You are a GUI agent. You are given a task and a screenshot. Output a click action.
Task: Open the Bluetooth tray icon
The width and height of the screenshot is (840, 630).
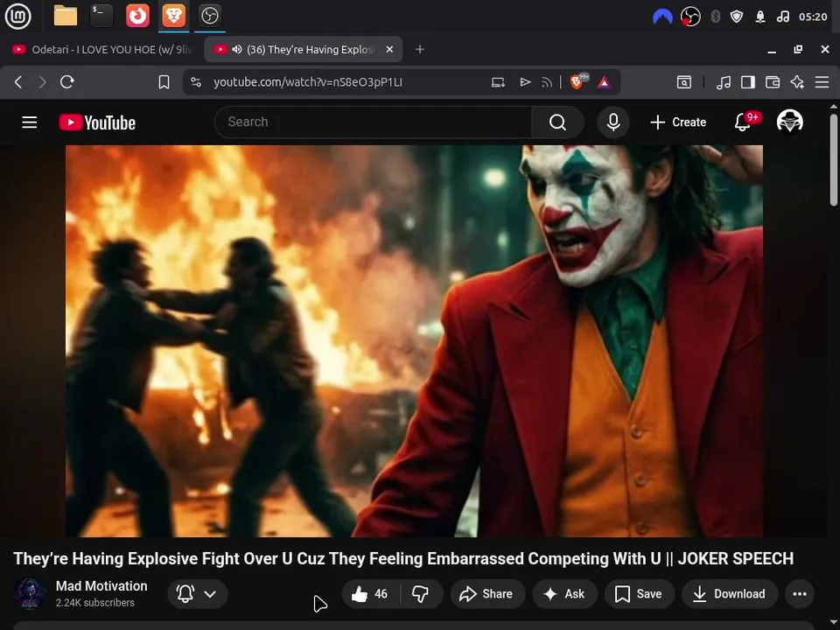click(715, 17)
